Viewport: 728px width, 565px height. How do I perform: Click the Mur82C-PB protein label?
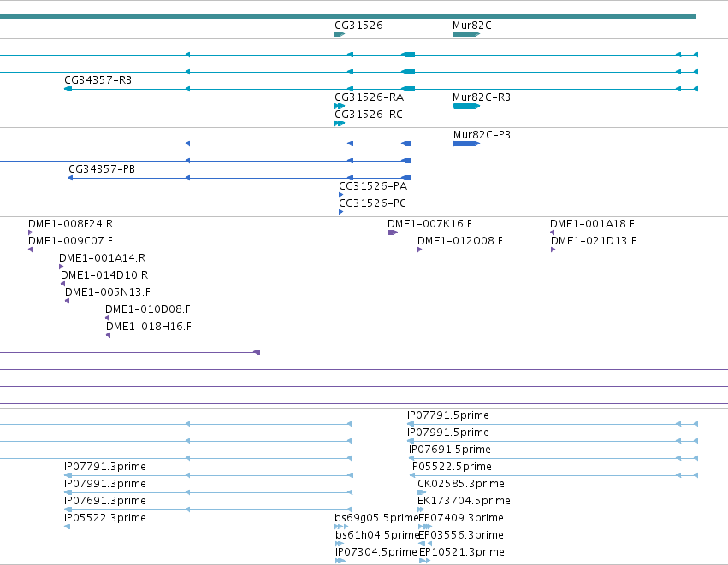(482, 135)
